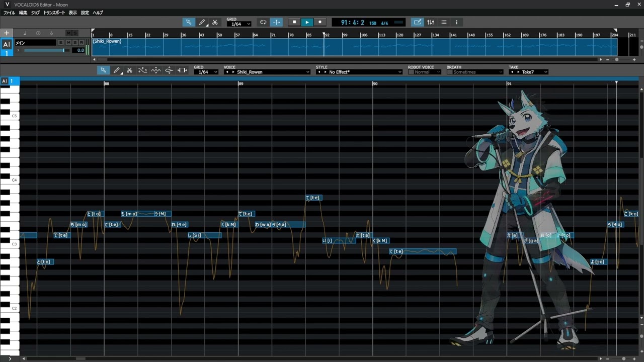Click 4/4 time signature display

pos(384,23)
